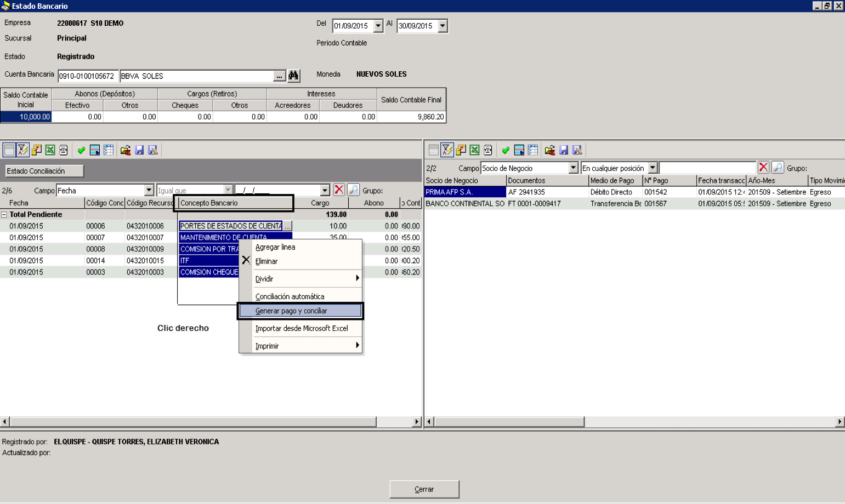Click the blue floppy save icon in left toolbar

point(139,150)
